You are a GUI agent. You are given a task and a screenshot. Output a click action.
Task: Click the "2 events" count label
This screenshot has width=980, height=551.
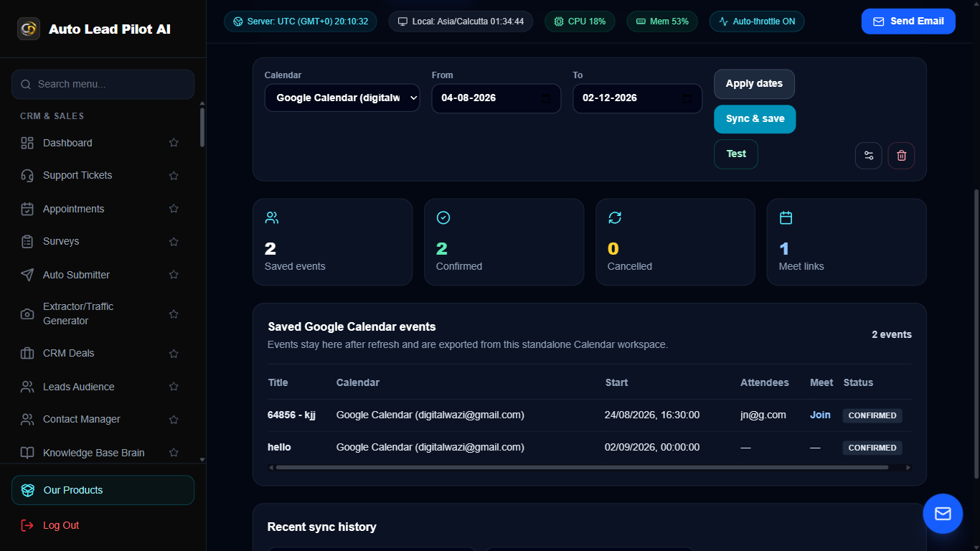coord(892,335)
